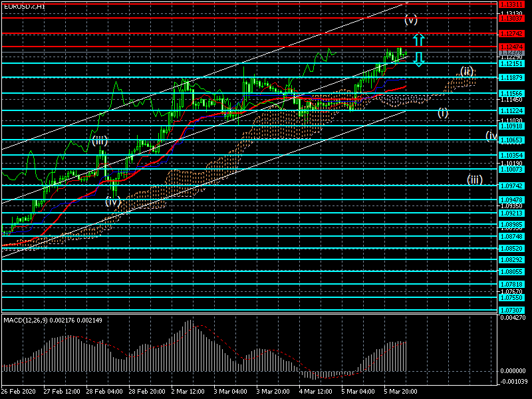Screen dimensions: 532x399
Task: Select the 1.11879 level label
Action: [x=511, y=78]
